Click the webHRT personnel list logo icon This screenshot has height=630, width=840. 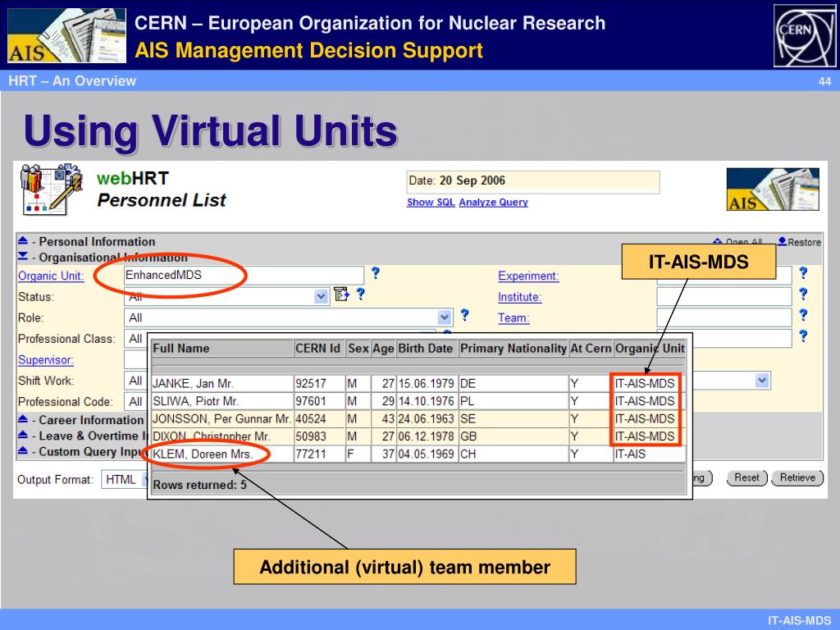(x=51, y=189)
